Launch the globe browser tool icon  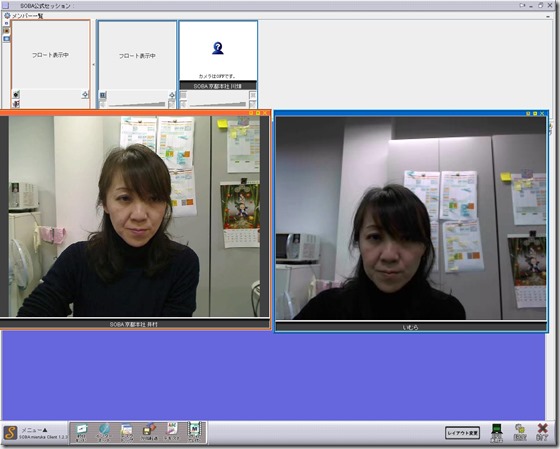click(x=104, y=432)
